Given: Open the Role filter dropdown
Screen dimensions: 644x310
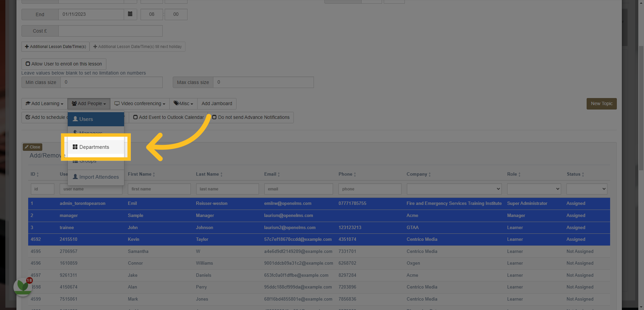Looking at the screenshot, I should [534, 189].
